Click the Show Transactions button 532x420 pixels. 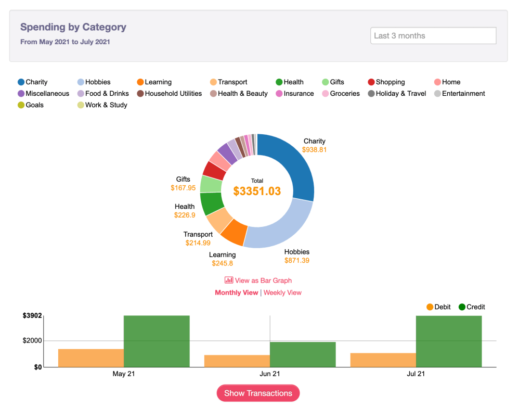tap(258, 393)
